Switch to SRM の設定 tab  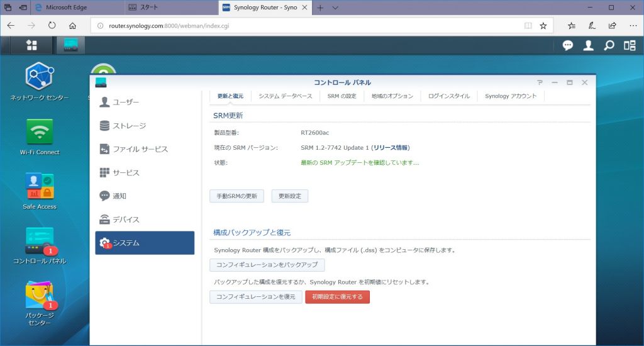pyautogui.click(x=341, y=96)
